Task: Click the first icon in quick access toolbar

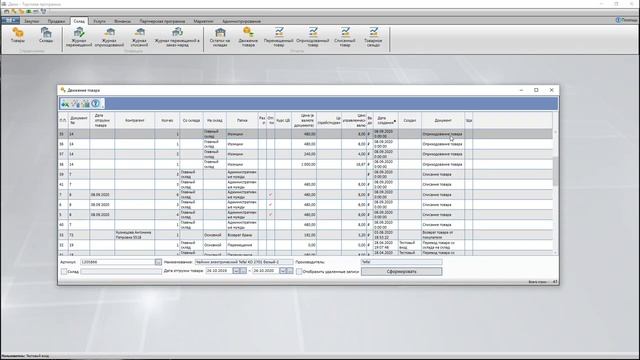Action: point(7,11)
